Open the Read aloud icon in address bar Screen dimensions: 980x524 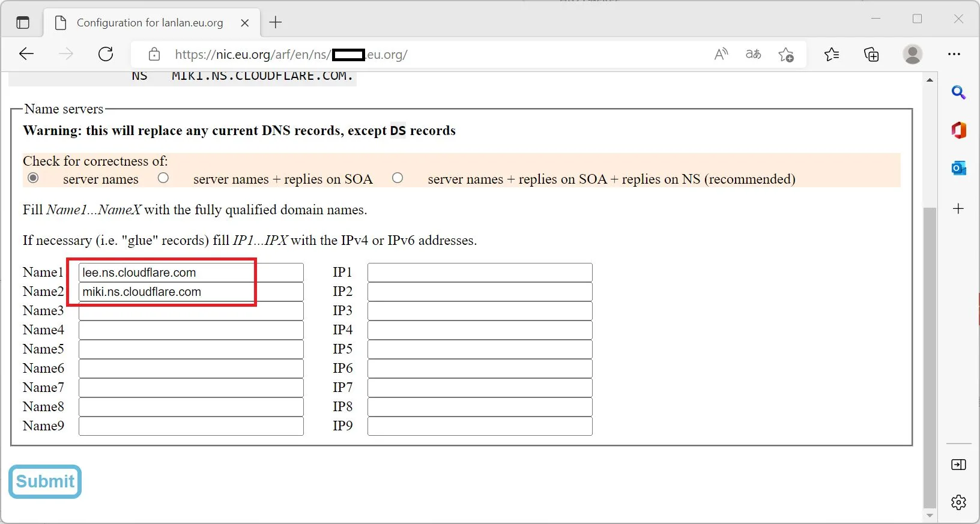coord(721,55)
